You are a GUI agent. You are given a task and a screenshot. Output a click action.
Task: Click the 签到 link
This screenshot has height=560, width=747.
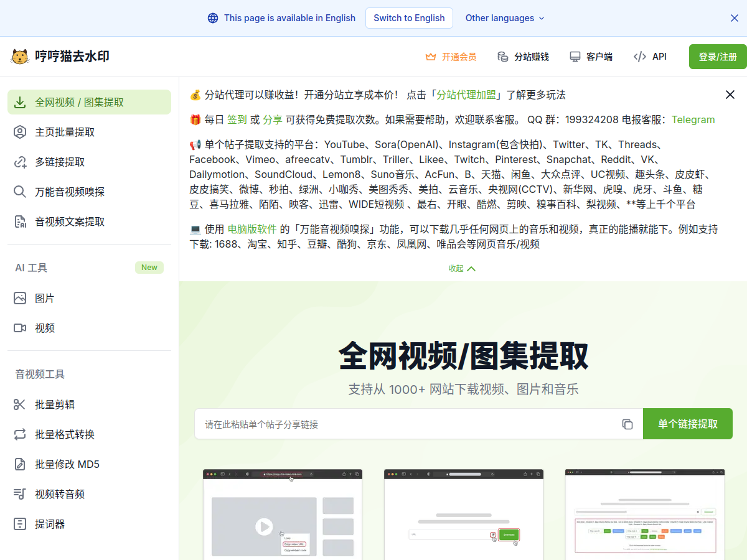[237, 119]
